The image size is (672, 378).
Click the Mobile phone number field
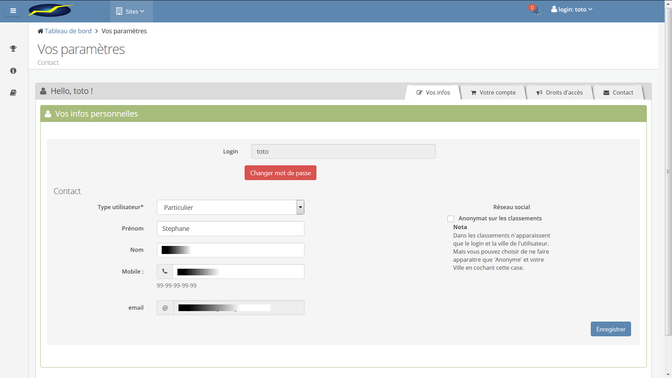pos(238,271)
